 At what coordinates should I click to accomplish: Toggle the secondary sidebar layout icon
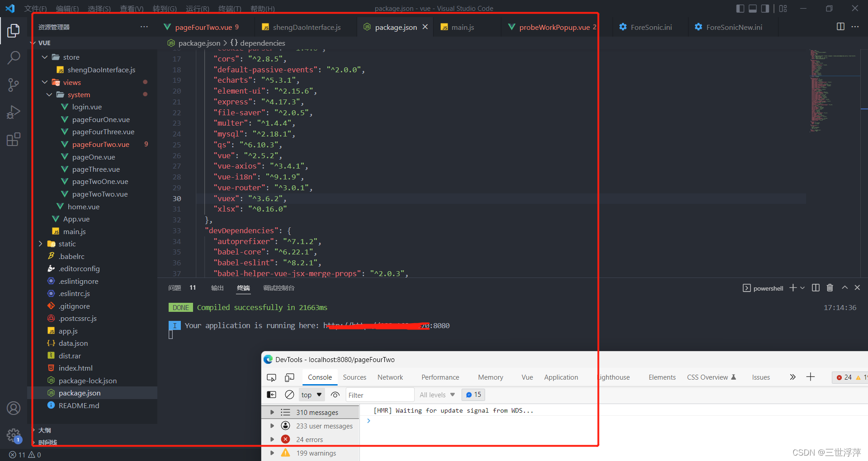[x=765, y=8]
